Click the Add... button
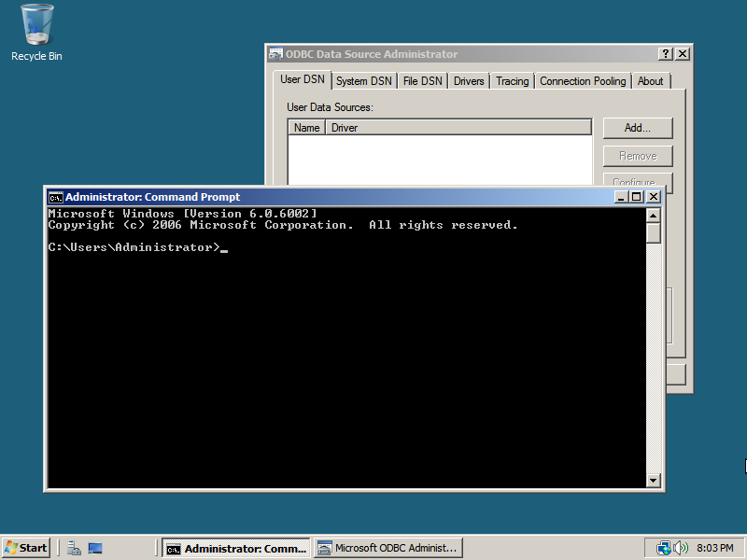Screen dimensions: 747x560 [x=637, y=128]
